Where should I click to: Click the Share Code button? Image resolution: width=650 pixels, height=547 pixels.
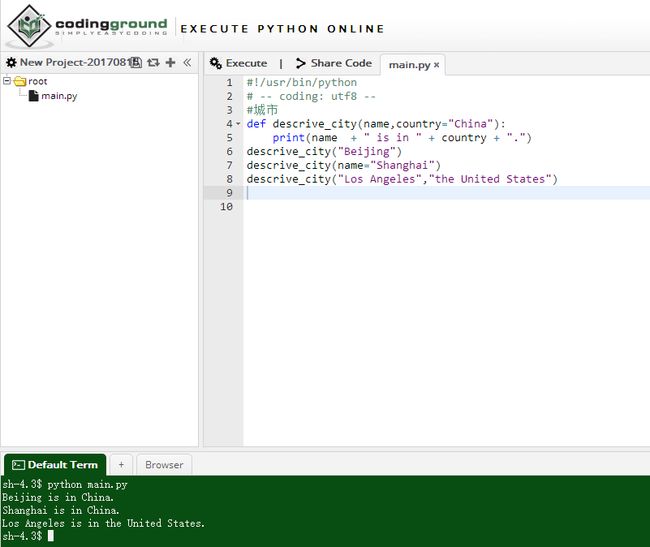pos(334,63)
